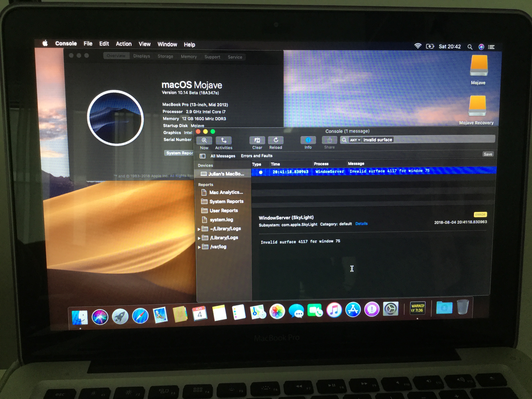Expand the ~/Library/Logs folder
This screenshot has height=399, width=532.
point(199,229)
